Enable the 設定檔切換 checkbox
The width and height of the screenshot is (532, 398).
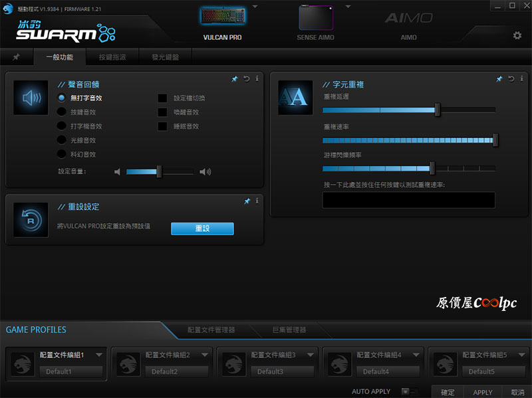(162, 98)
